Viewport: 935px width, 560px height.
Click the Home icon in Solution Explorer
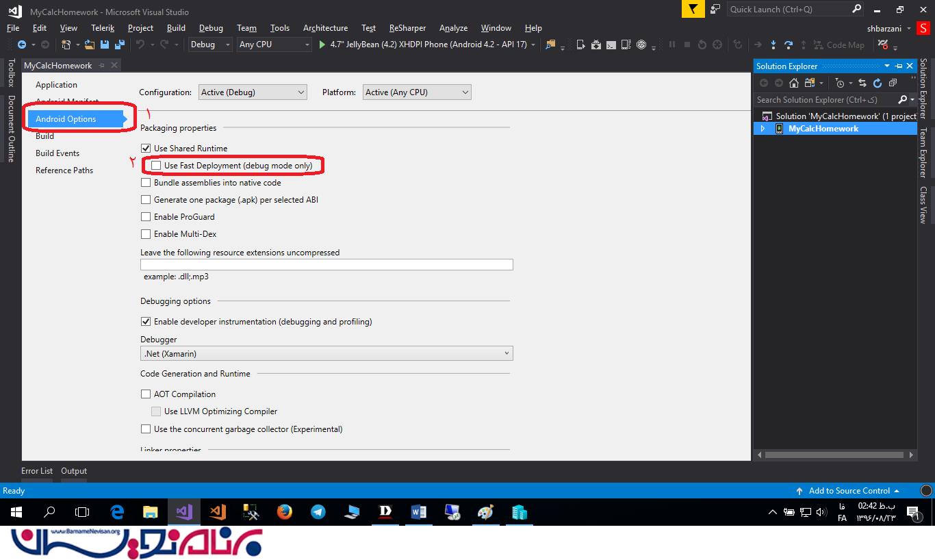pos(794,83)
